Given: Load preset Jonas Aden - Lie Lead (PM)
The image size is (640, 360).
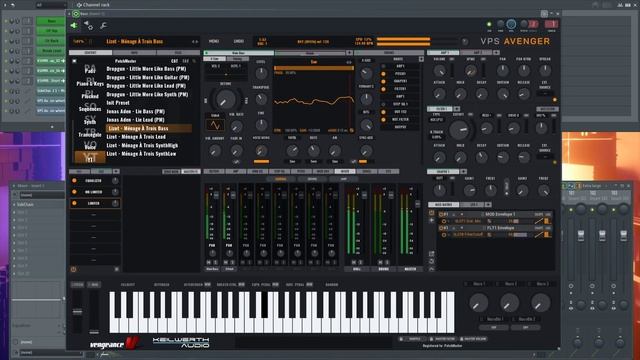Looking at the screenshot, I should [136, 120].
